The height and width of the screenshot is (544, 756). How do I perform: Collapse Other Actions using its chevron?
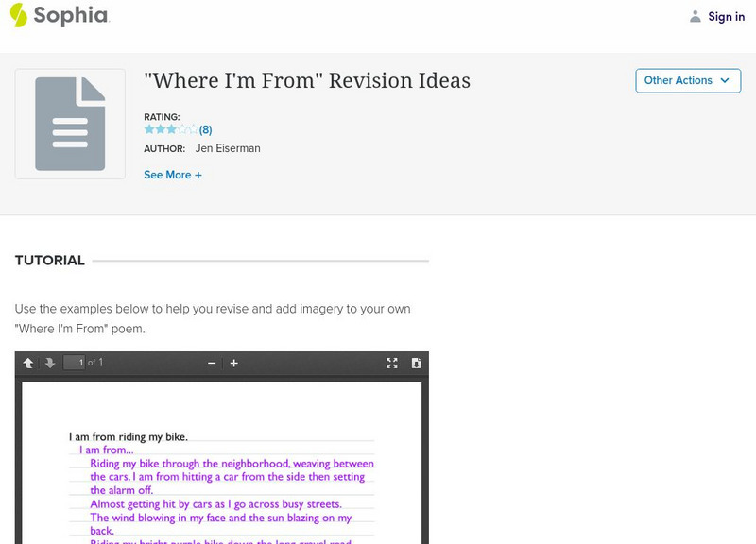pyautogui.click(x=723, y=81)
